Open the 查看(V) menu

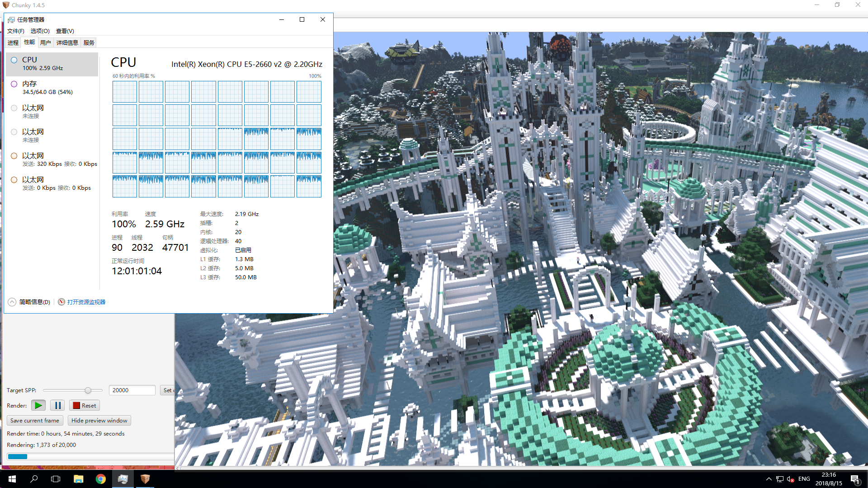click(x=65, y=31)
